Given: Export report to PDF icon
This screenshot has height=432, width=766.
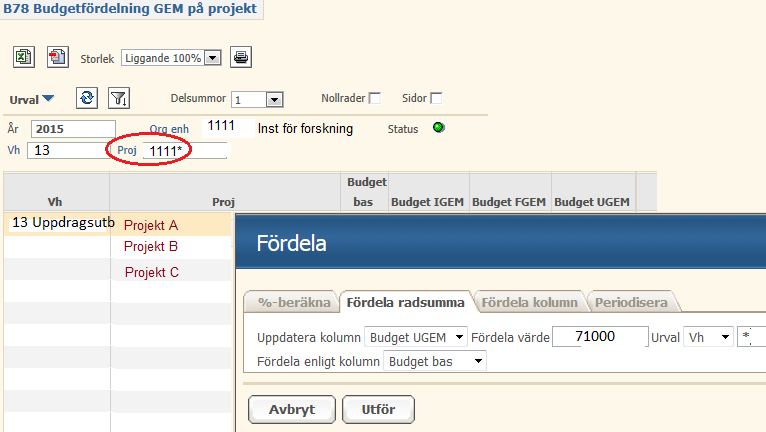Looking at the screenshot, I should point(58,57).
